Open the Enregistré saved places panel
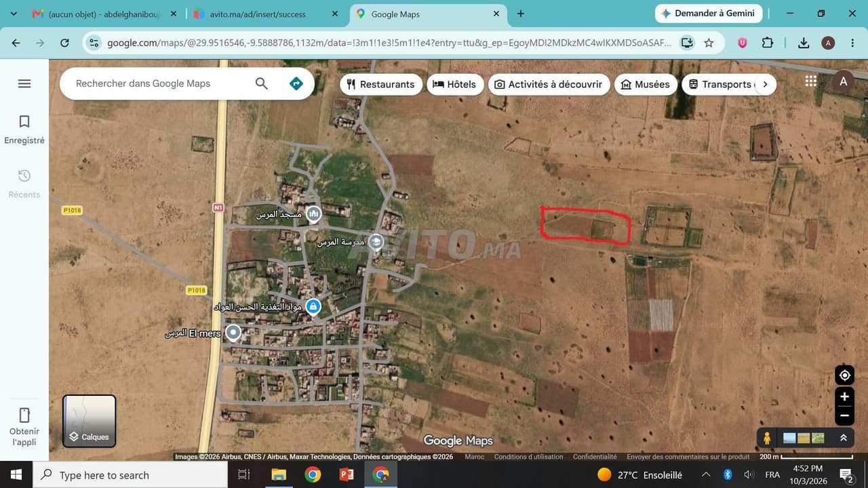This screenshot has width=868, height=488. click(24, 129)
